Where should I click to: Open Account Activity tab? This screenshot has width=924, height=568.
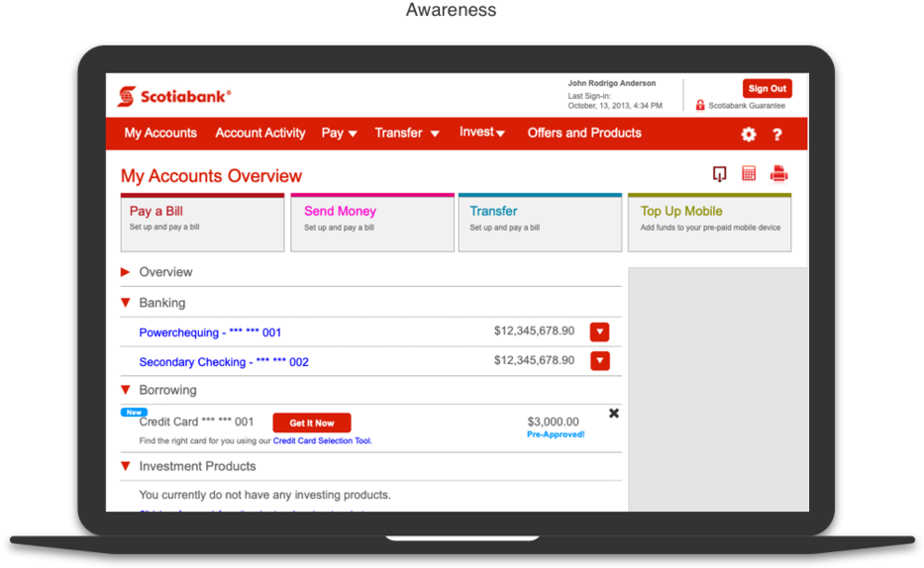click(x=260, y=133)
